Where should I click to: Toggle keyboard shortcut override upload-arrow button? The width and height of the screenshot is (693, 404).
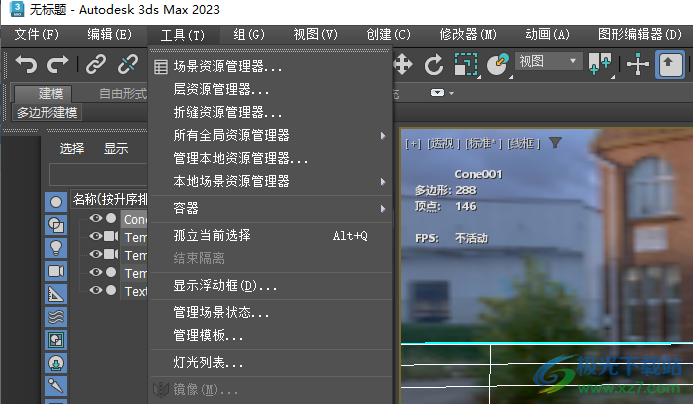pyautogui.click(x=670, y=65)
